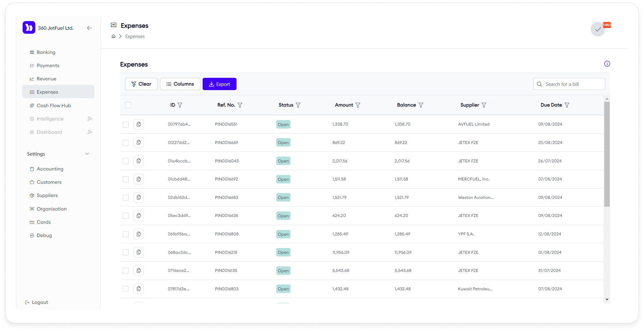Select the row for PIN0016635
The image size is (644, 331).
click(x=126, y=216)
